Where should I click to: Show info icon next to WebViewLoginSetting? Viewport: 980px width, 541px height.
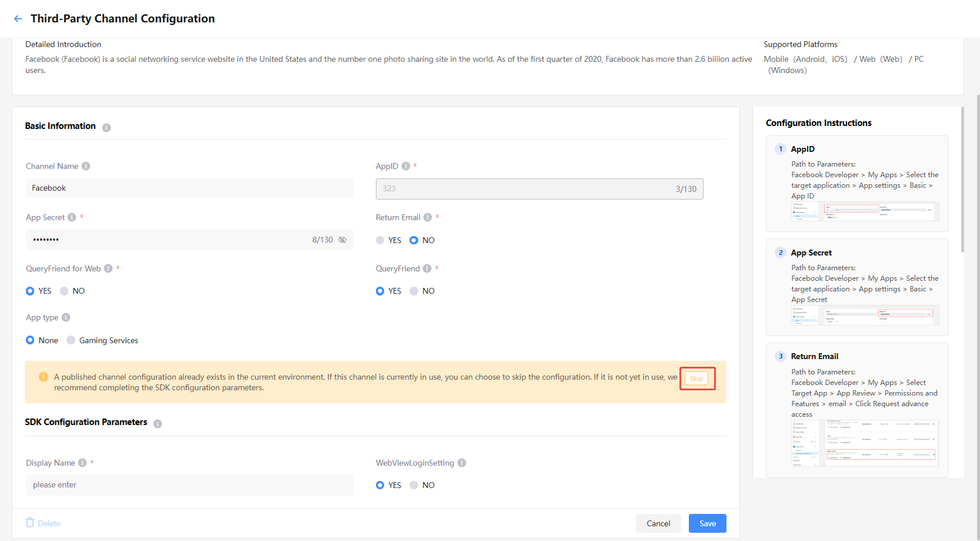(462, 463)
